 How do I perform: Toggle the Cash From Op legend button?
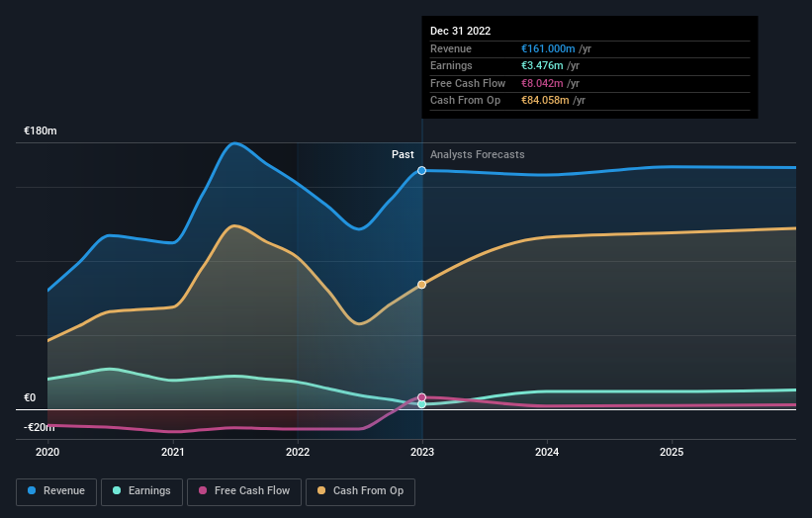pyautogui.click(x=360, y=491)
